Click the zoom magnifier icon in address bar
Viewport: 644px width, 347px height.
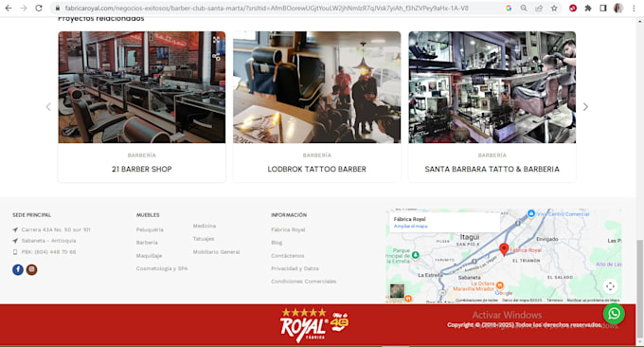[524, 8]
